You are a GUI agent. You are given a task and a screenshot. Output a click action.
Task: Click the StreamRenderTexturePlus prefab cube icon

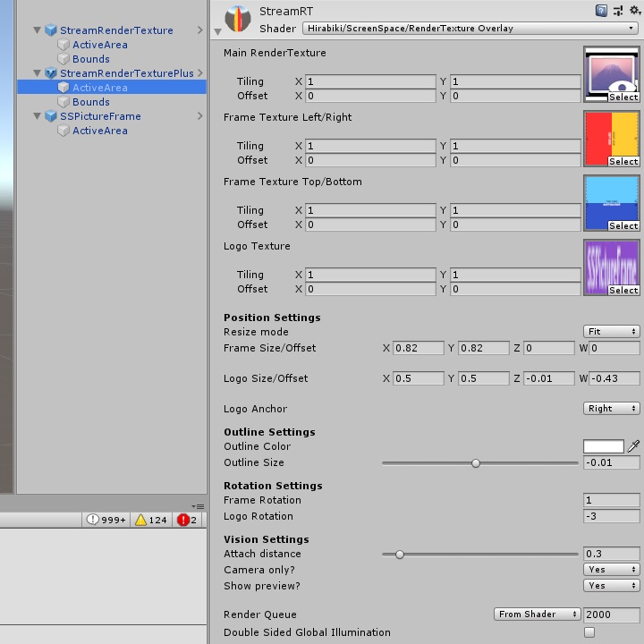tap(51, 73)
